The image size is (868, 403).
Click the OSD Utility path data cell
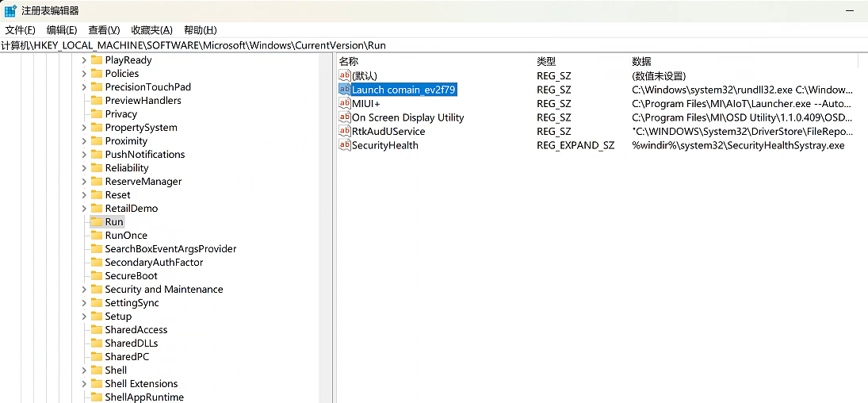coord(742,117)
